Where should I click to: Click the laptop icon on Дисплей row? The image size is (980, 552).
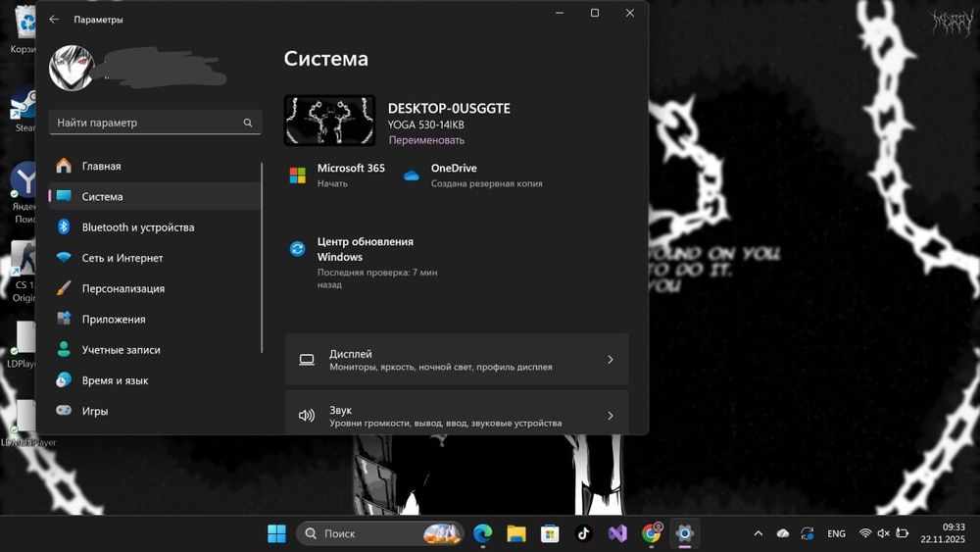coord(306,360)
